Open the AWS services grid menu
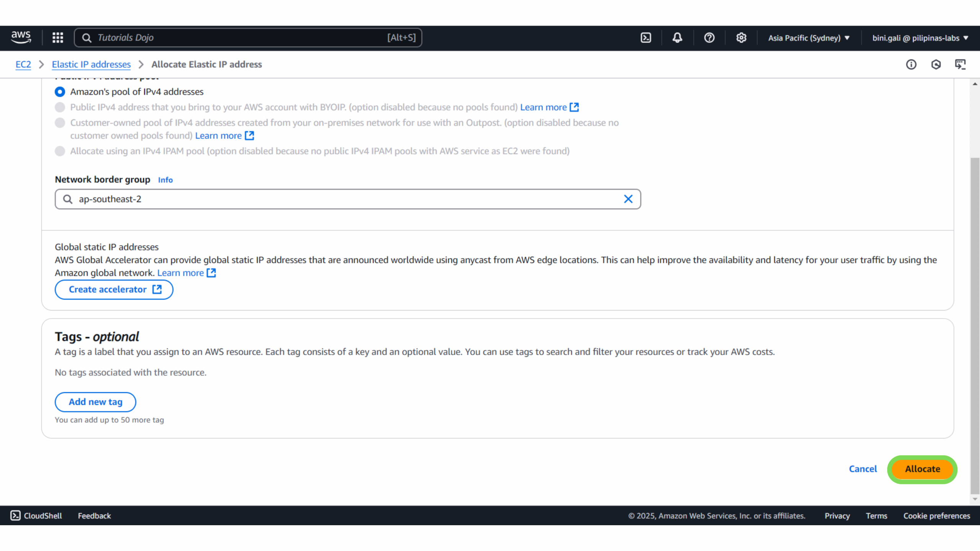The height and width of the screenshot is (551, 980). tap(58, 37)
